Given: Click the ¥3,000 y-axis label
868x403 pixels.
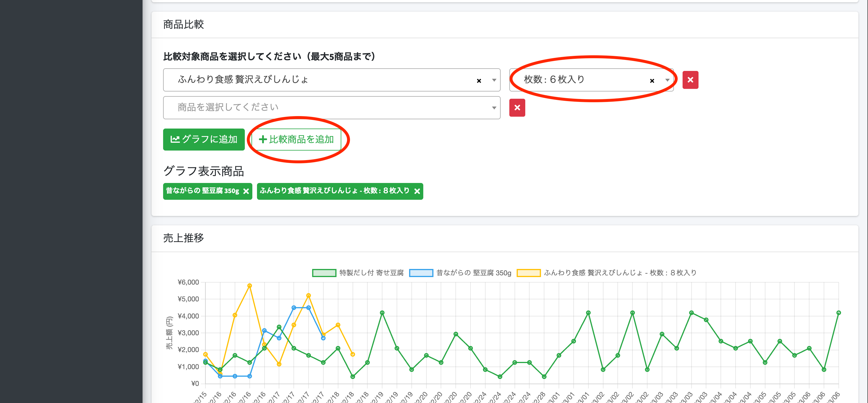Looking at the screenshot, I should (x=188, y=333).
